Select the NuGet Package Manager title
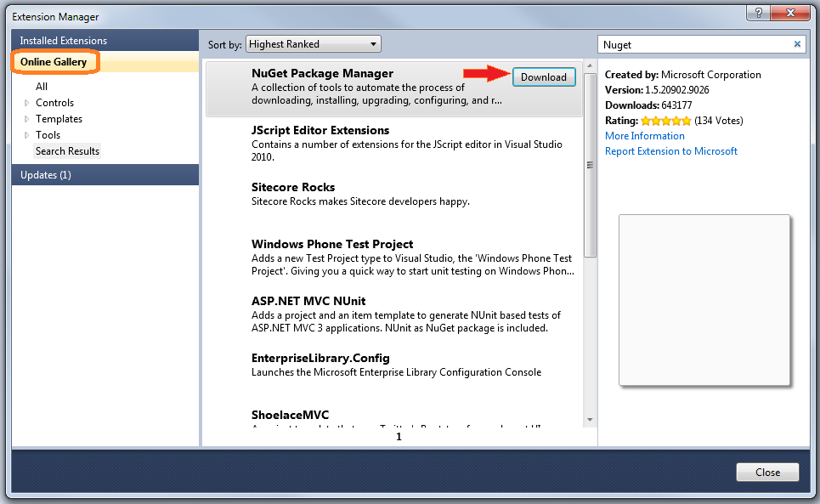Viewport: 820px width, 504px height. coord(322,73)
